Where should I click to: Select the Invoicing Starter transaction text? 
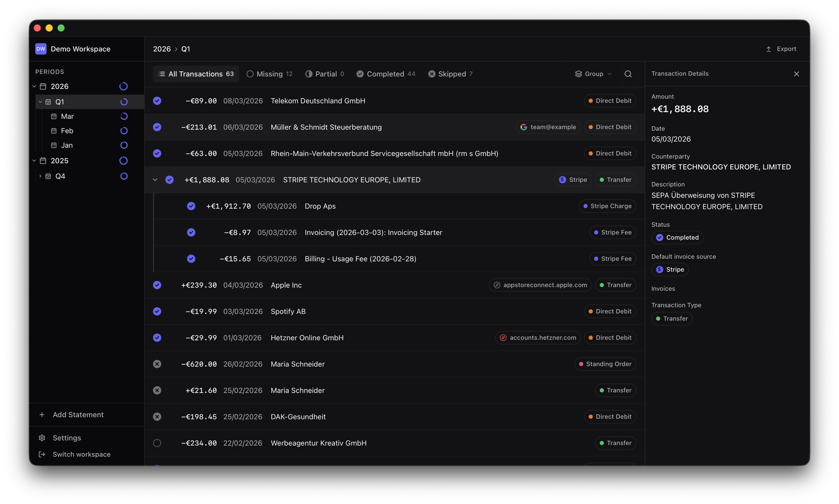(x=373, y=232)
